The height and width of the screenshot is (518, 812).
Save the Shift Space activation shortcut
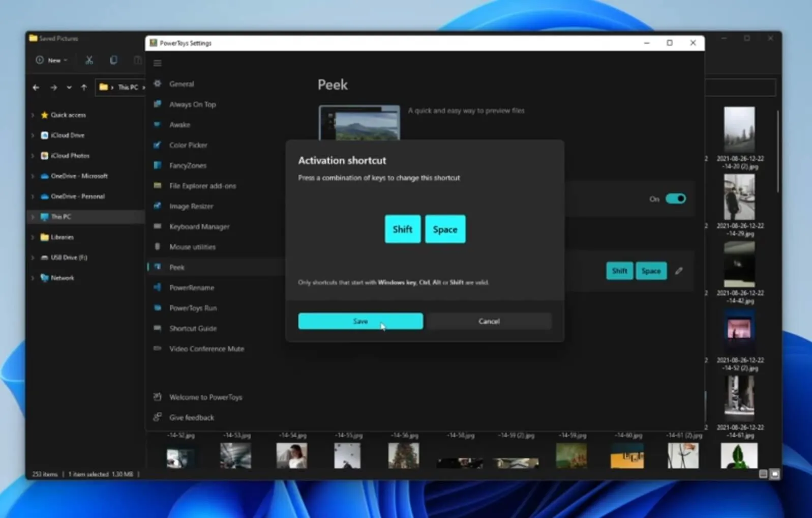pos(360,321)
